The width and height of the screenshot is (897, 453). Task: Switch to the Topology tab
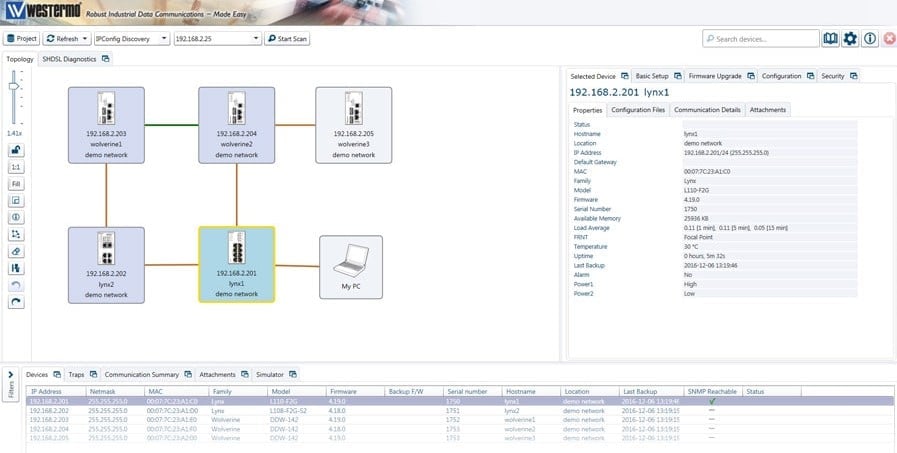(x=20, y=59)
